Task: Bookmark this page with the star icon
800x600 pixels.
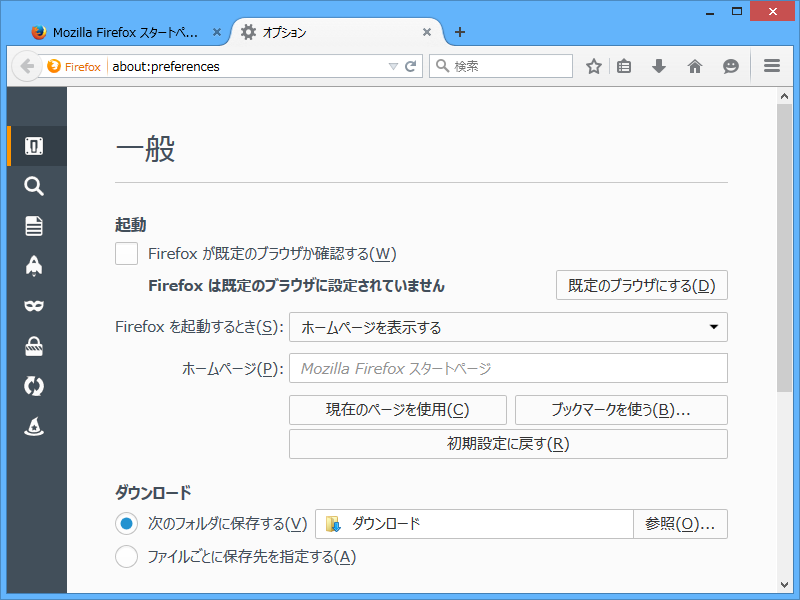Action: pyautogui.click(x=593, y=66)
